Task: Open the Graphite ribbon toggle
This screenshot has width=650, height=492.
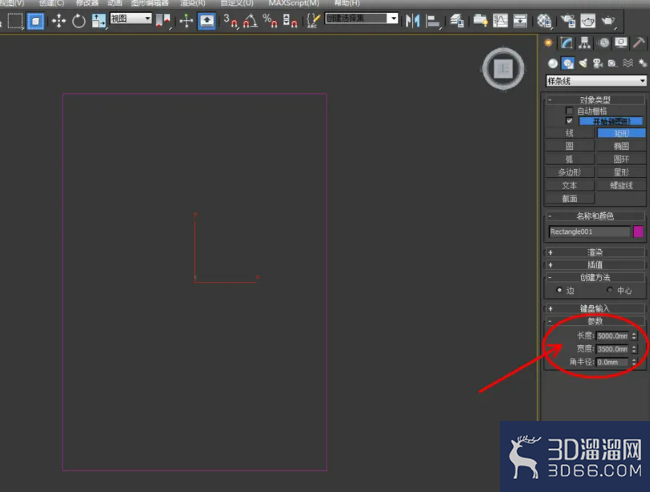Action: pyautogui.click(x=480, y=21)
